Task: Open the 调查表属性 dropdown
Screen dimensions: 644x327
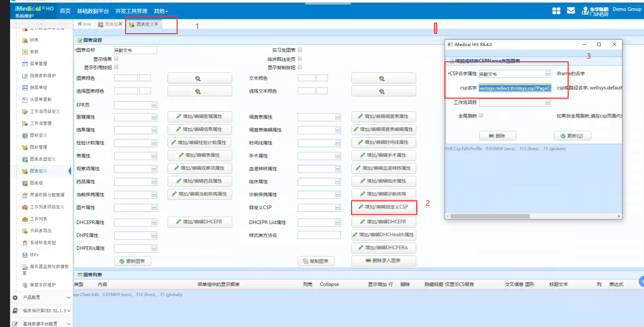Action: tap(338, 117)
